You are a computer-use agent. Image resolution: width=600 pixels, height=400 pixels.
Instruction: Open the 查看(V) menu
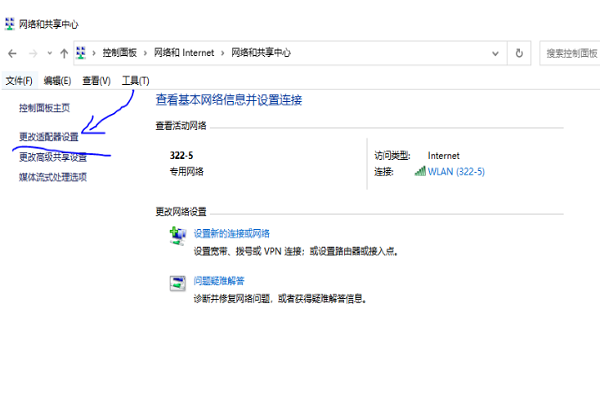[x=96, y=81]
